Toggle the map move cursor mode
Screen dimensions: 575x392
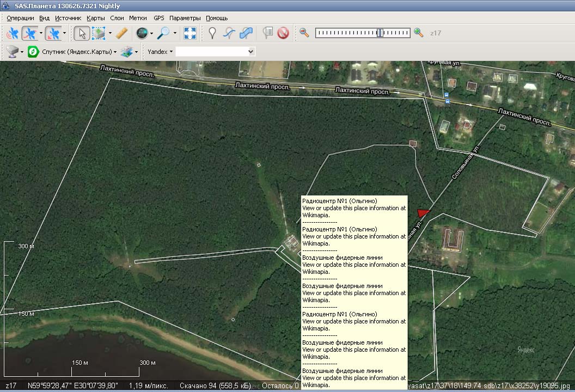[x=81, y=33]
